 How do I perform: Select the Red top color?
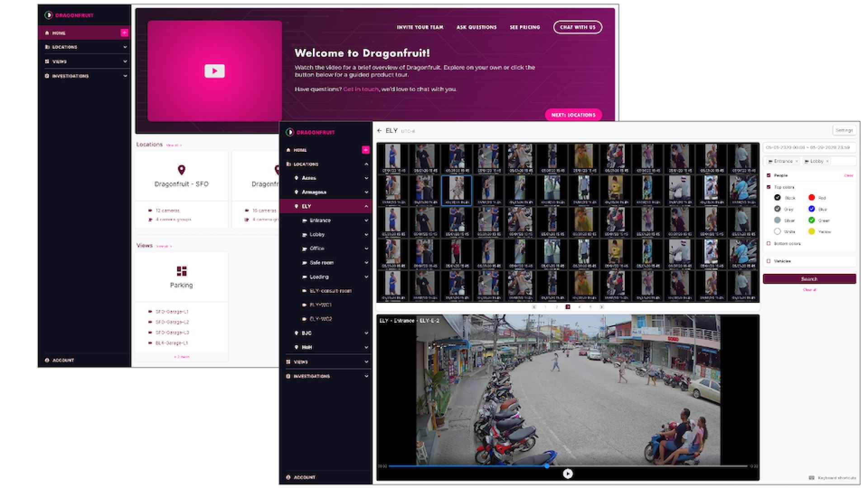[x=811, y=197]
